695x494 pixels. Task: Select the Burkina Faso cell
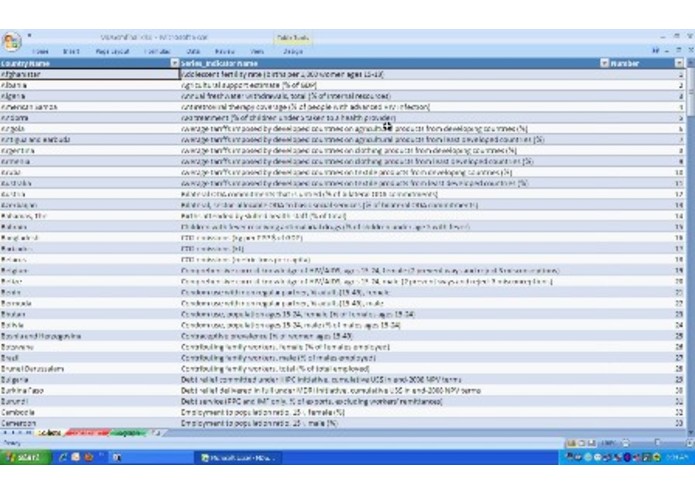[90, 390]
